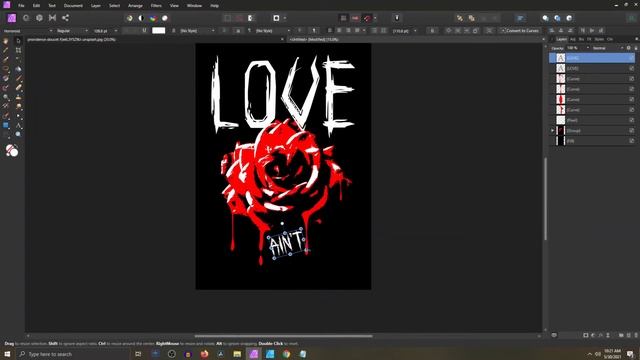640x360 pixels.
Task: Toggle visibility checkbox of the fourth Curve layer
Action: [x=631, y=110]
